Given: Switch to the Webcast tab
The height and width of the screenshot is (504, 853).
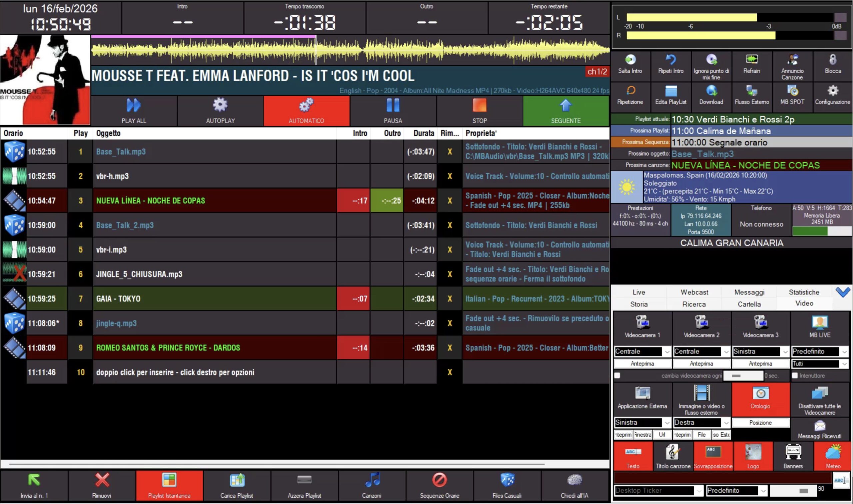Looking at the screenshot, I should [x=694, y=292].
